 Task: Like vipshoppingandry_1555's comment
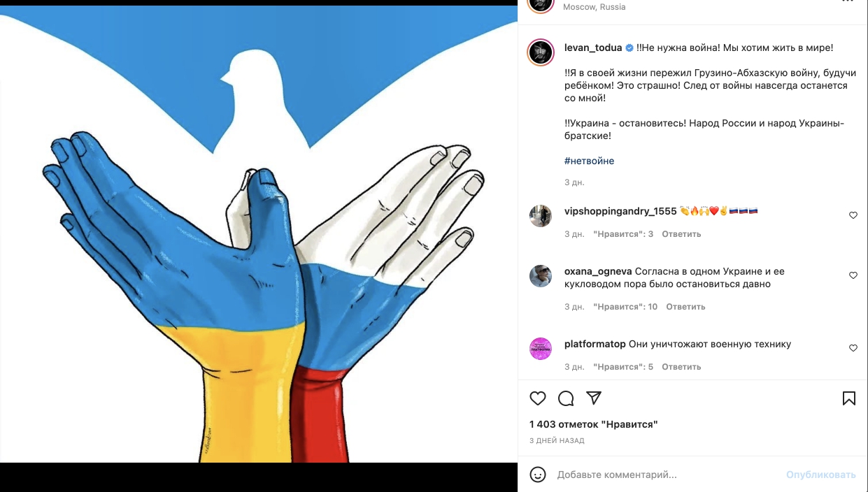[x=853, y=215]
